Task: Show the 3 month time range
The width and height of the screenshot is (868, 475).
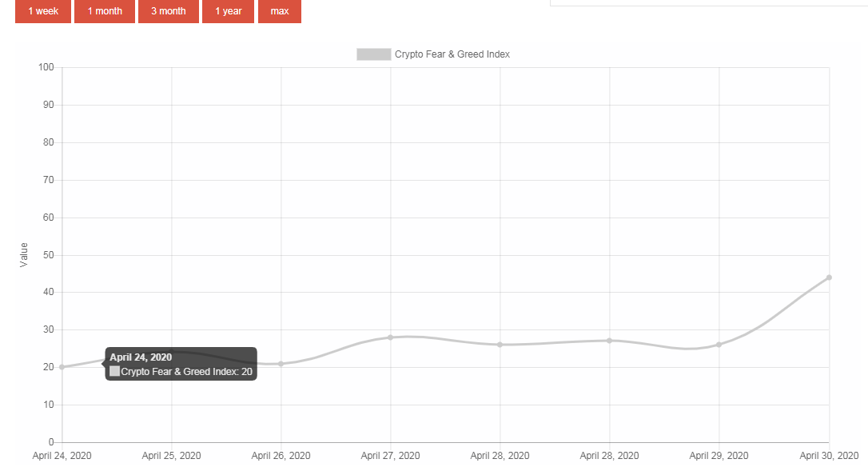Action: click(x=169, y=11)
